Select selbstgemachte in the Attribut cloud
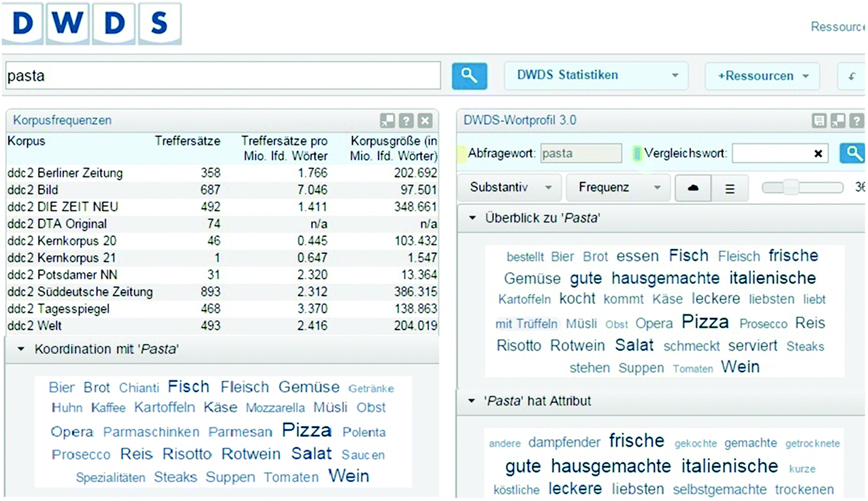 720,489
